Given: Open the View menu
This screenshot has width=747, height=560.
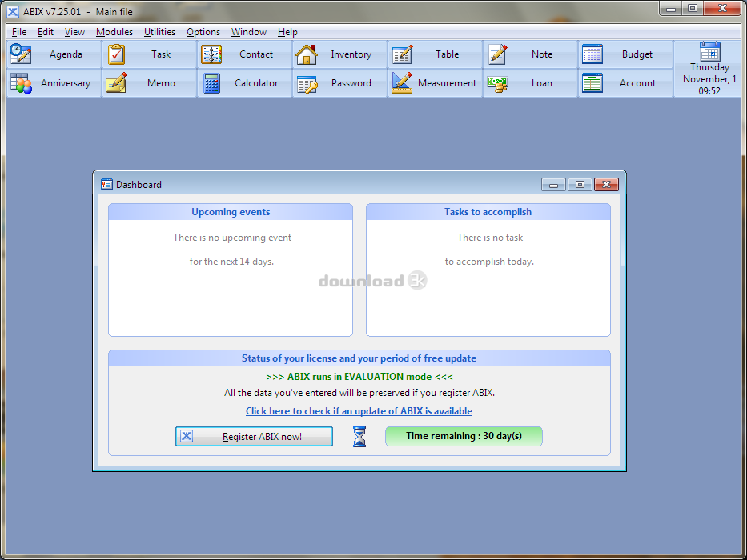Looking at the screenshot, I should pyautogui.click(x=74, y=32).
